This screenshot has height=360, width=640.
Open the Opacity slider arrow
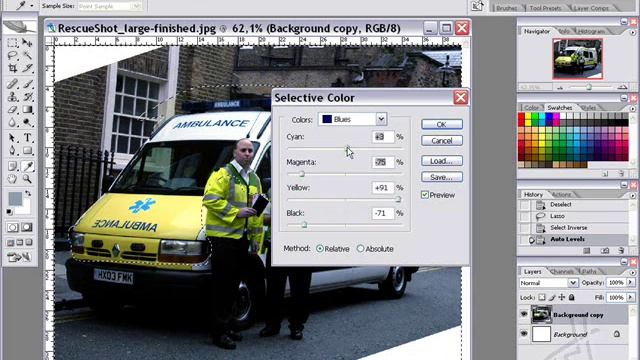(630, 282)
